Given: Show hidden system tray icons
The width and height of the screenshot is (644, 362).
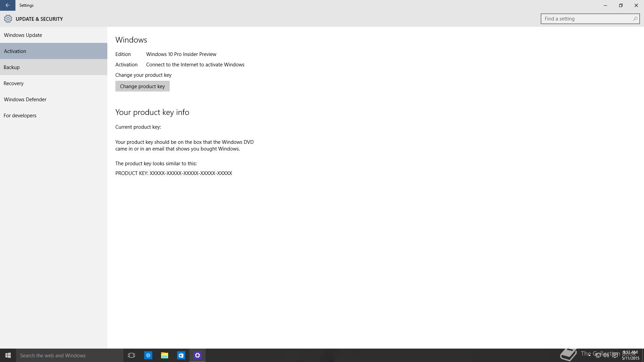Looking at the screenshot, I should [589, 355].
